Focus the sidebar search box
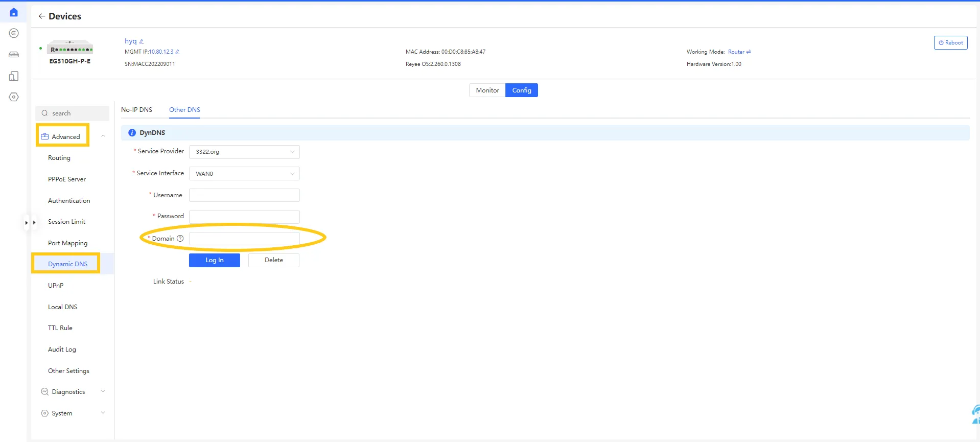980x442 pixels. coord(72,113)
